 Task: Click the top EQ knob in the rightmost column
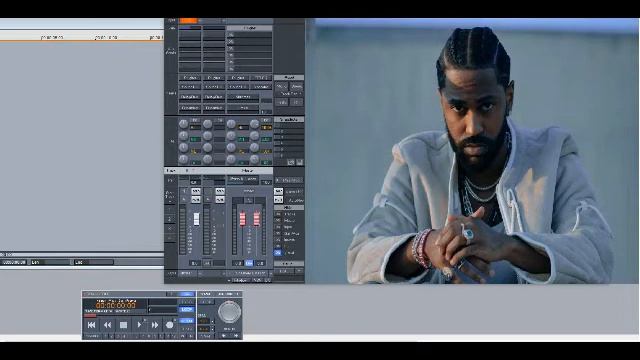(254, 124)
